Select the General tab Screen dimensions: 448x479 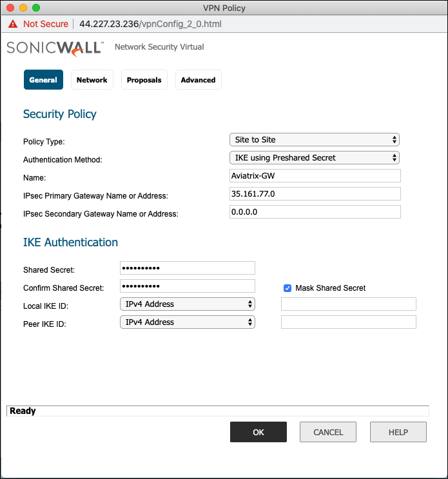(x=43, y=80)
